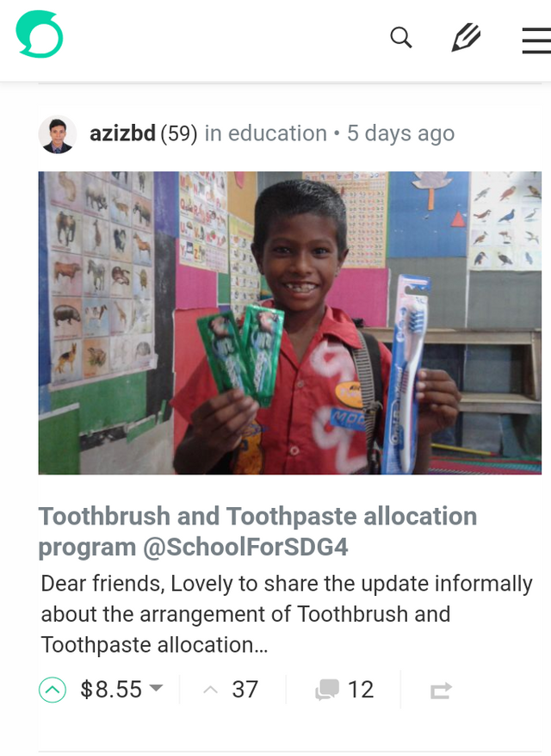Open the azizbd author profile link
Screen dimensions: 551x756
122,133
